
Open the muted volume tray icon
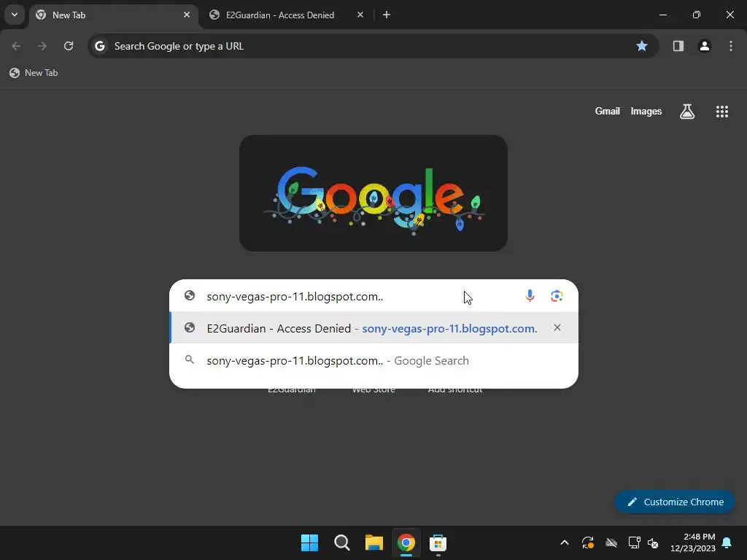pos(653,542)
